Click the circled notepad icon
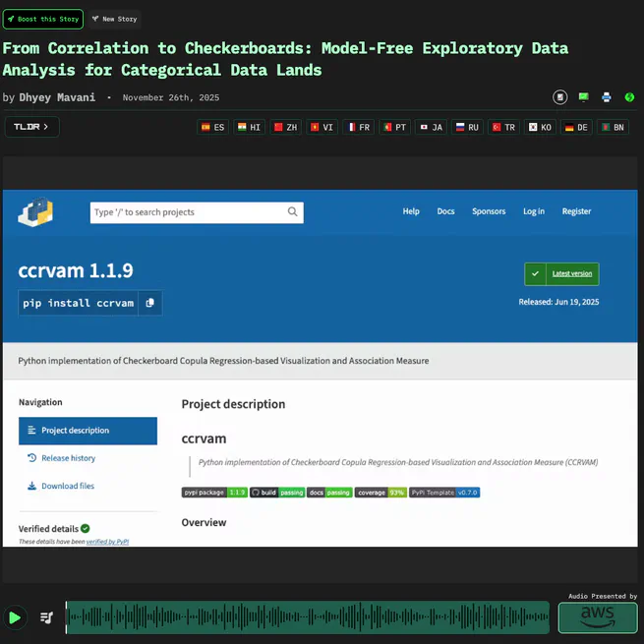 [x=559, y=97]
